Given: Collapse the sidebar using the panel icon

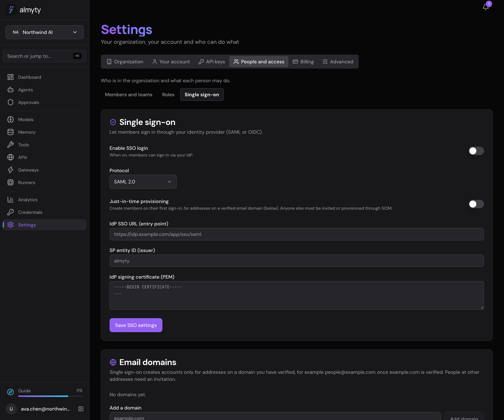Looking at the screenshot, I should 81,409.
